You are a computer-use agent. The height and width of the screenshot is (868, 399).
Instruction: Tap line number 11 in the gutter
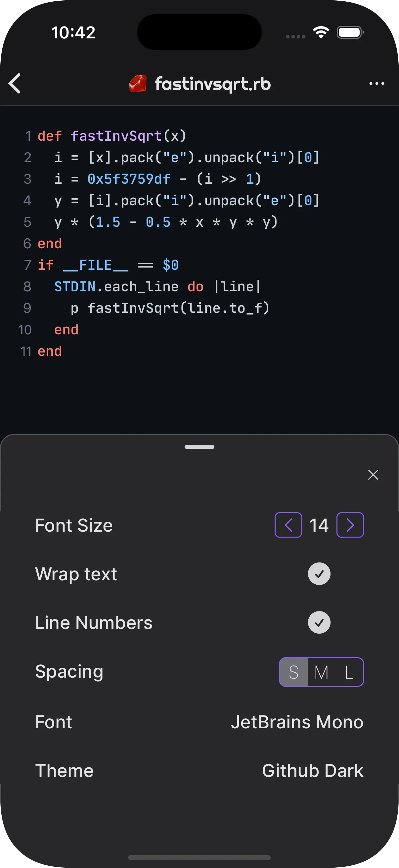coord(26,352)
